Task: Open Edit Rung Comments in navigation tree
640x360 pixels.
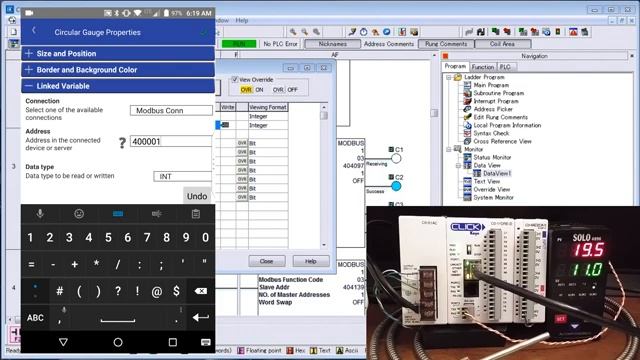Action: click(x=500, y=117)
